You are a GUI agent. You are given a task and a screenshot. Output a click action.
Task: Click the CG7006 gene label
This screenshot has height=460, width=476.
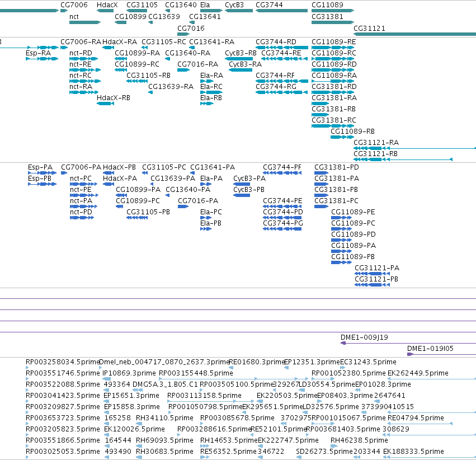tap(74, 5)
